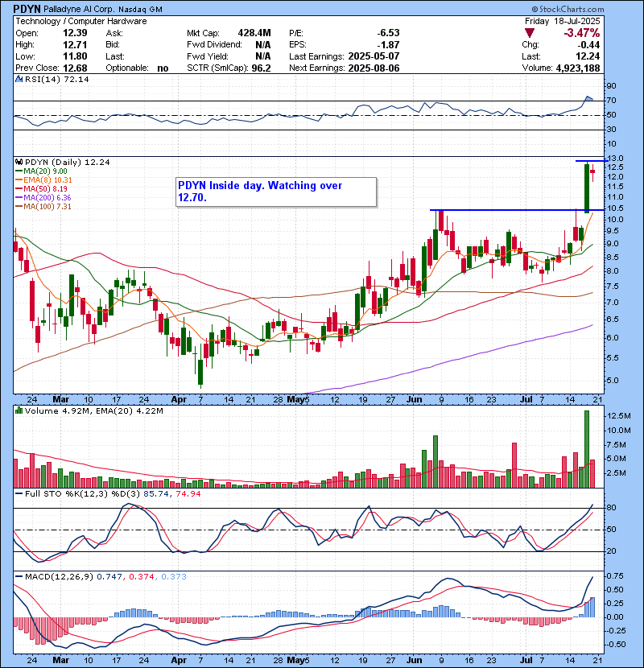Viewport: 644px width, 668px height.
Task: Click the Technology / Computer Hardware sector text
Action: pos(81,21)
